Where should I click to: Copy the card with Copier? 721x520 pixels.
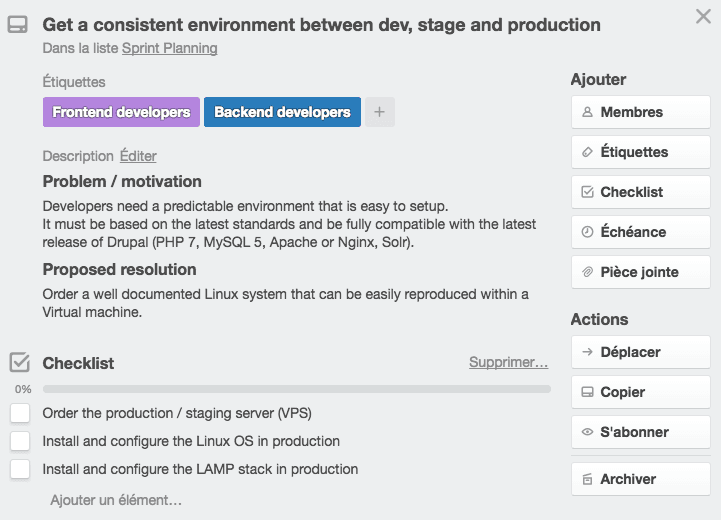click(x=640, y=392)
